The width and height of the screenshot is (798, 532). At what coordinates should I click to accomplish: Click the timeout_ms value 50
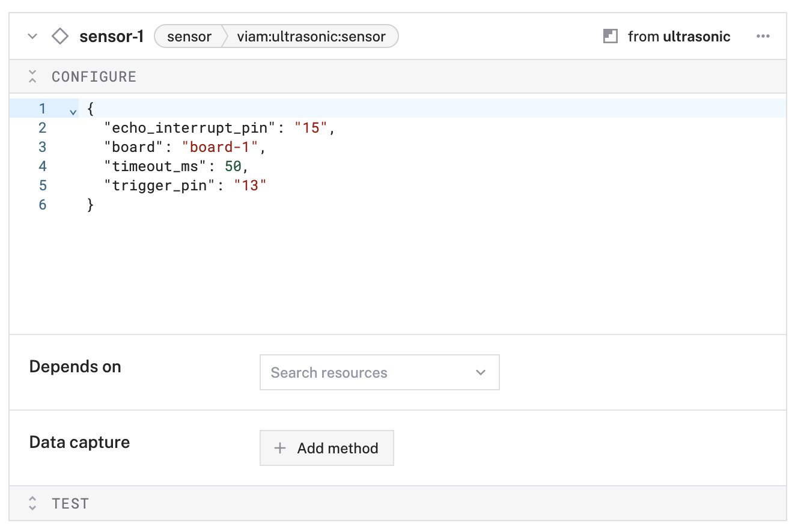[x=233, y=166]
